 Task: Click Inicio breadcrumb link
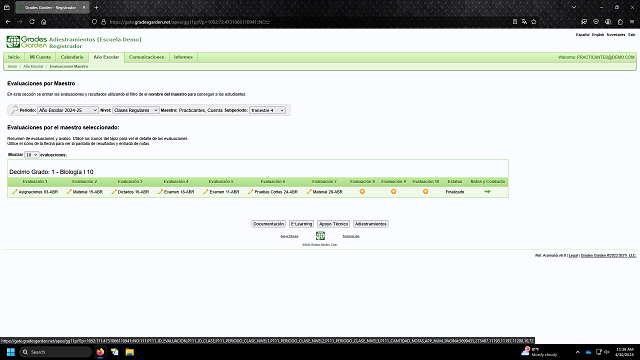13,66
